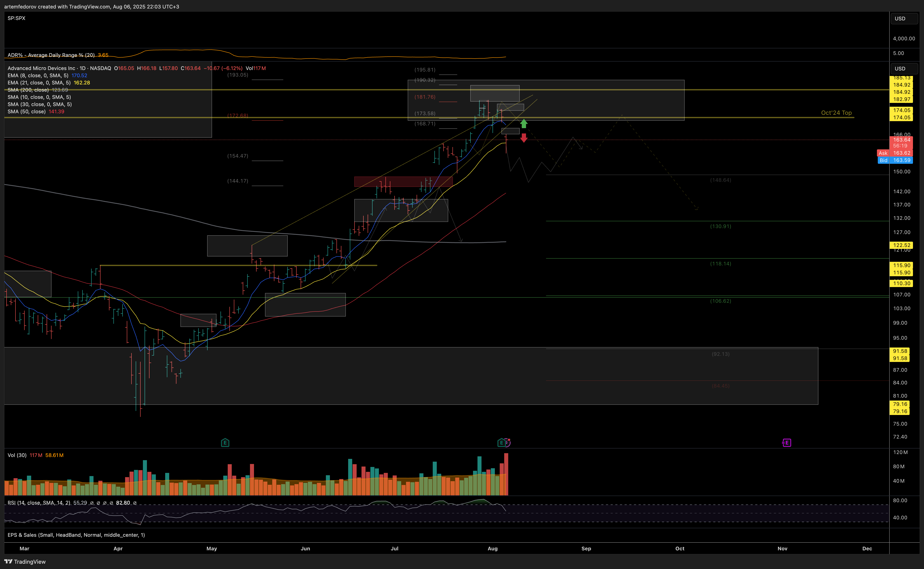This screenshot has width=924, height=569.
Task: Select the (118.14) target level label
Action: (x=720, y=263)
